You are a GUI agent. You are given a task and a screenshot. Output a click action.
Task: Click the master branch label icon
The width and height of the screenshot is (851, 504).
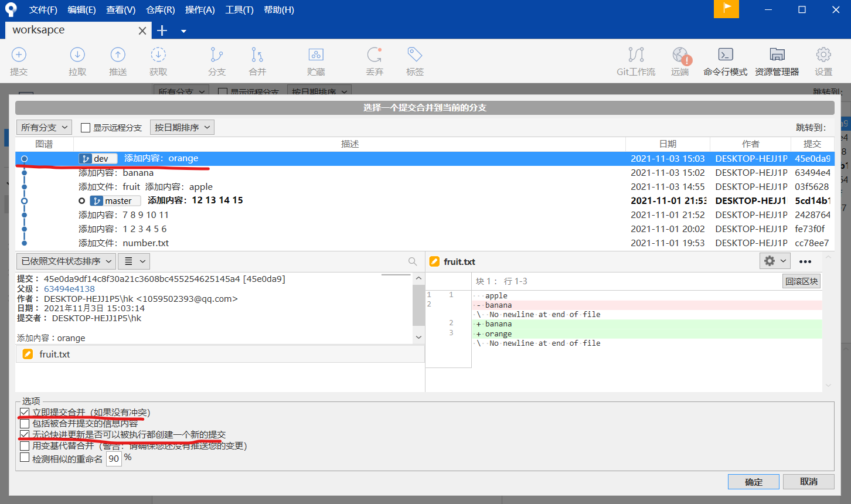[x=97, y=201]
